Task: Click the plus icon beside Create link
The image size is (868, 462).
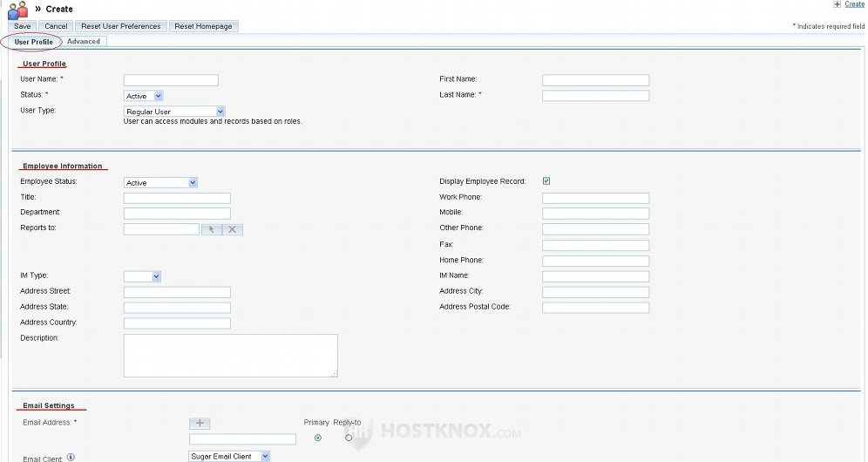Action: pyautogui.click(x=837, y=4)
